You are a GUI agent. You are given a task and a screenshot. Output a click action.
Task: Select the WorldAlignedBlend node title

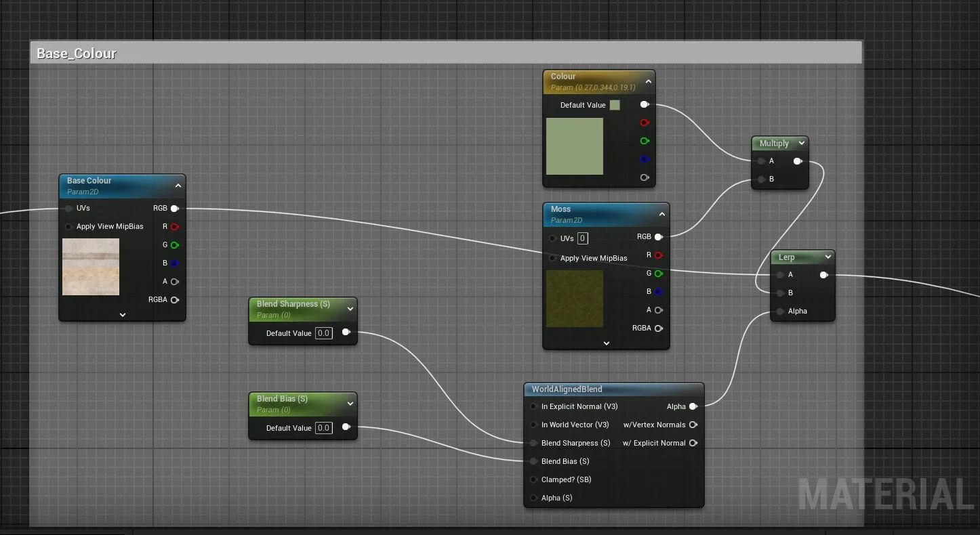pyautogui.click(x=567, y=389)
